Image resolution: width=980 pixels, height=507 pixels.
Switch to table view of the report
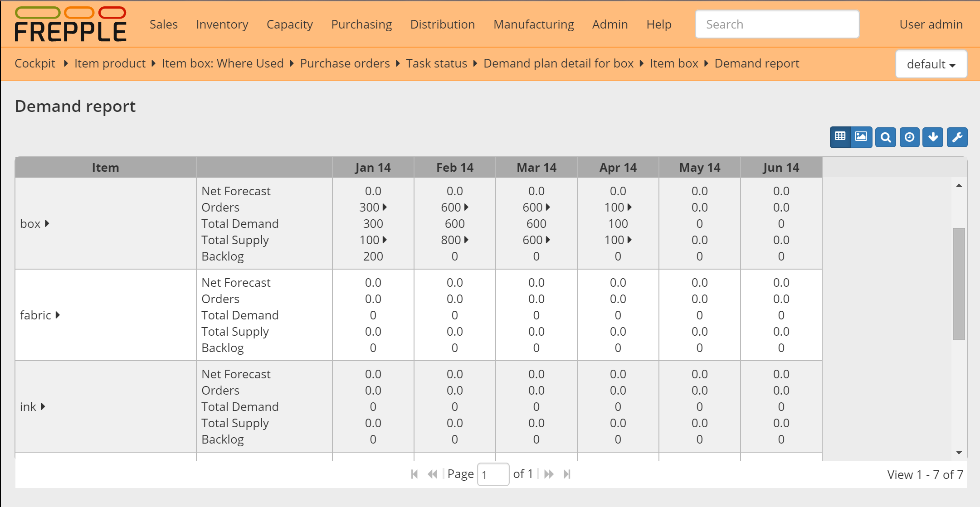tap(840, 137)
